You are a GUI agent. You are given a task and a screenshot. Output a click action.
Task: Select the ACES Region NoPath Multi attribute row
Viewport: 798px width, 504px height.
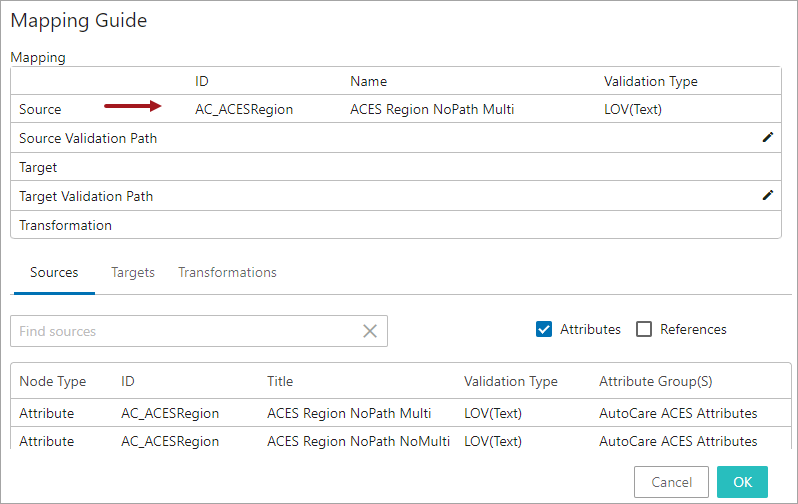349,413
